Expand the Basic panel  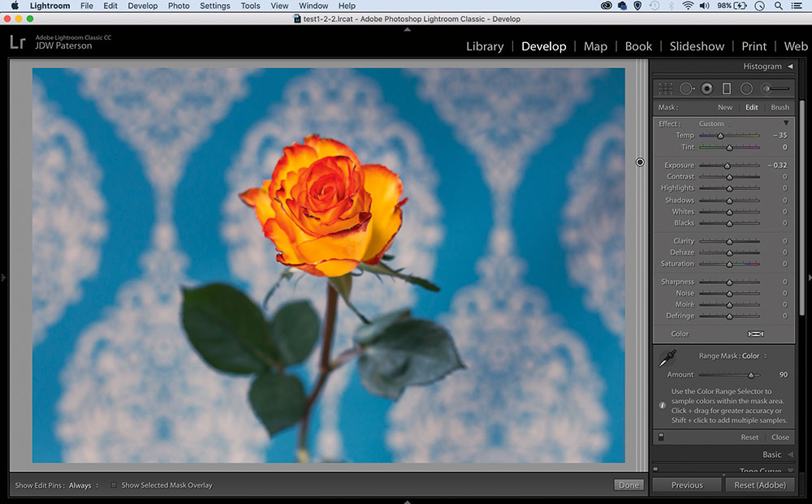(x=790, y=454)
